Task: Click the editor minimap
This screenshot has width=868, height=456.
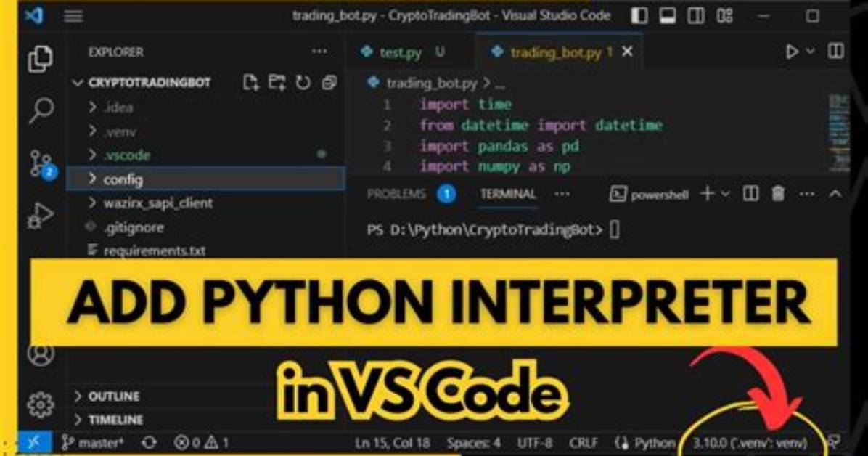Action: [839, 133]
